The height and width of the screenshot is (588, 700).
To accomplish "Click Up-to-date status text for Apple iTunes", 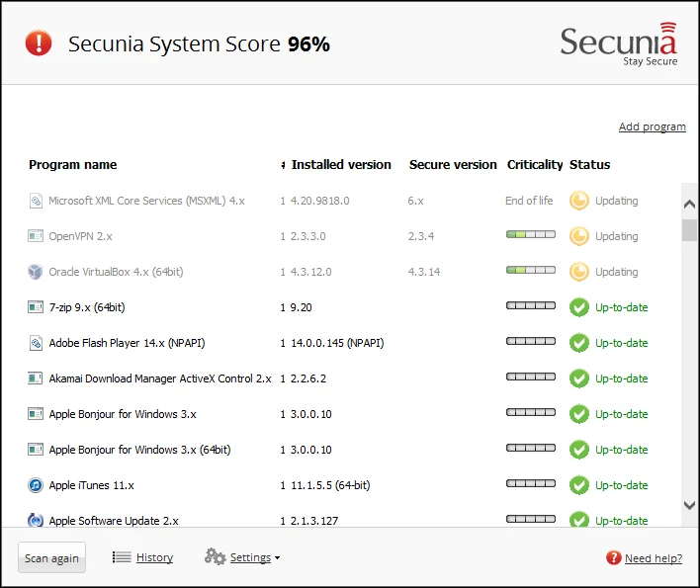I will 622,485.
